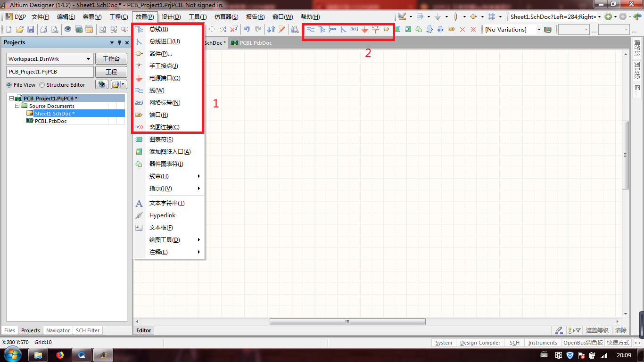Viewport: 644px width, 362px height.
Task: Click the Print icon in the toolbar
Action: (43, 29)
